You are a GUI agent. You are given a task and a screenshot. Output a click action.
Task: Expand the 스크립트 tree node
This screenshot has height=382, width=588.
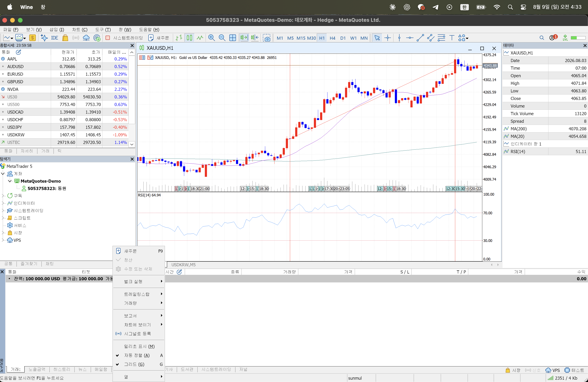3,218
